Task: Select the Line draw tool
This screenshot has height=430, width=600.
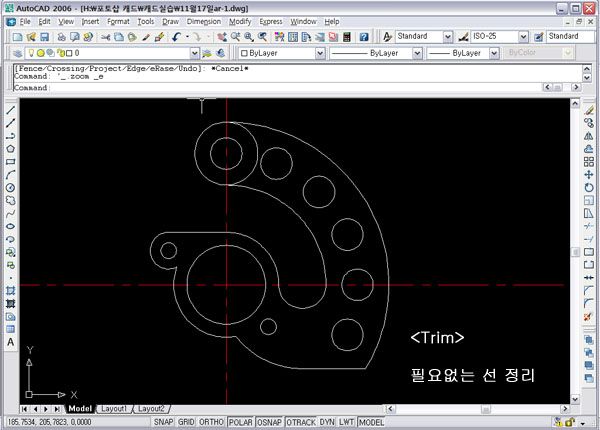Action: [10, 110]
